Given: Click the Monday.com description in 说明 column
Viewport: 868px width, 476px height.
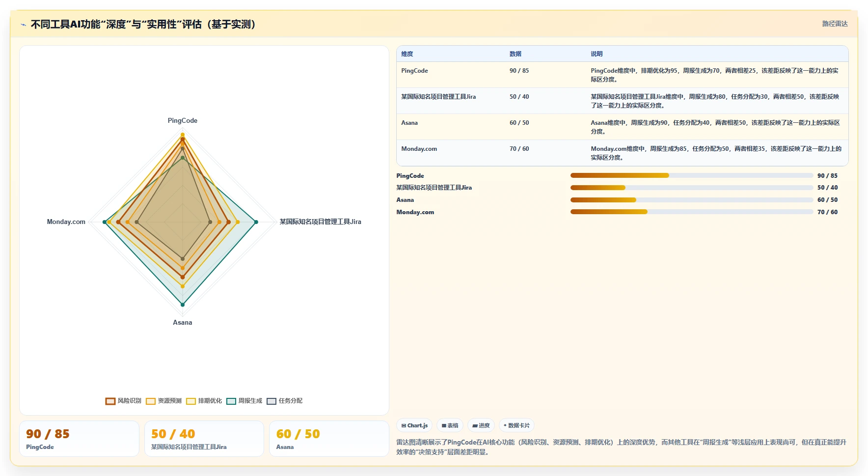Looking at the screenshot, I should (716, 153).
